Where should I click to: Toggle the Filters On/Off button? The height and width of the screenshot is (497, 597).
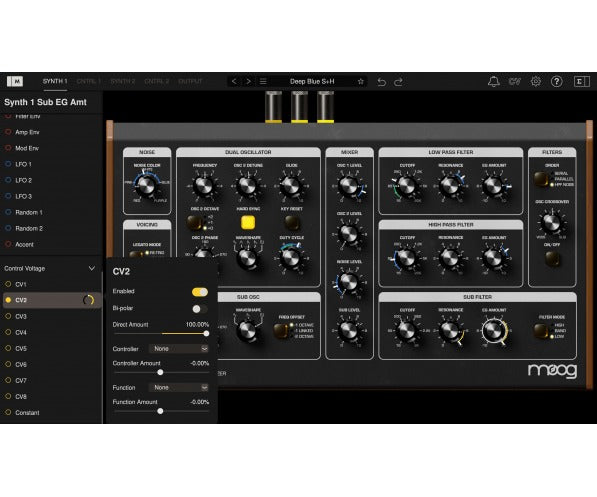point(552,259)
